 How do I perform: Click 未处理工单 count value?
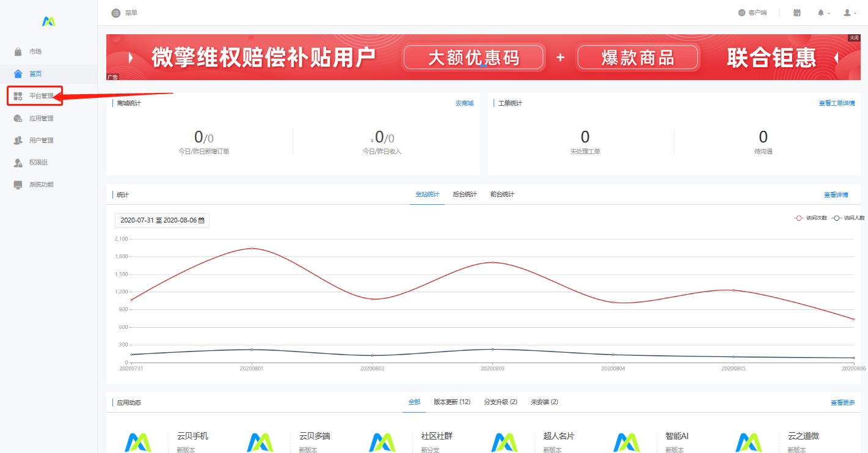[x=585, y=137]
